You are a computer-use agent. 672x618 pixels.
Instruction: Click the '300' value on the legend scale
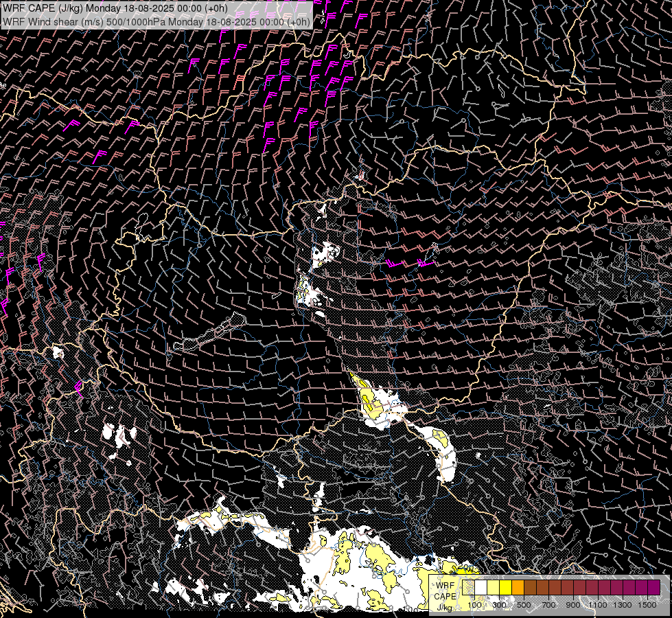click(499, 605)
